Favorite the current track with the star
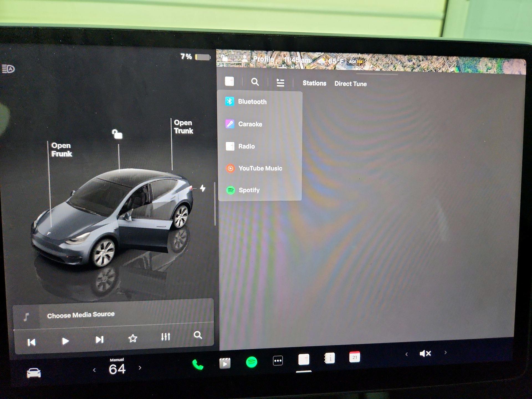The image size is (532, 399). [133, 338]
